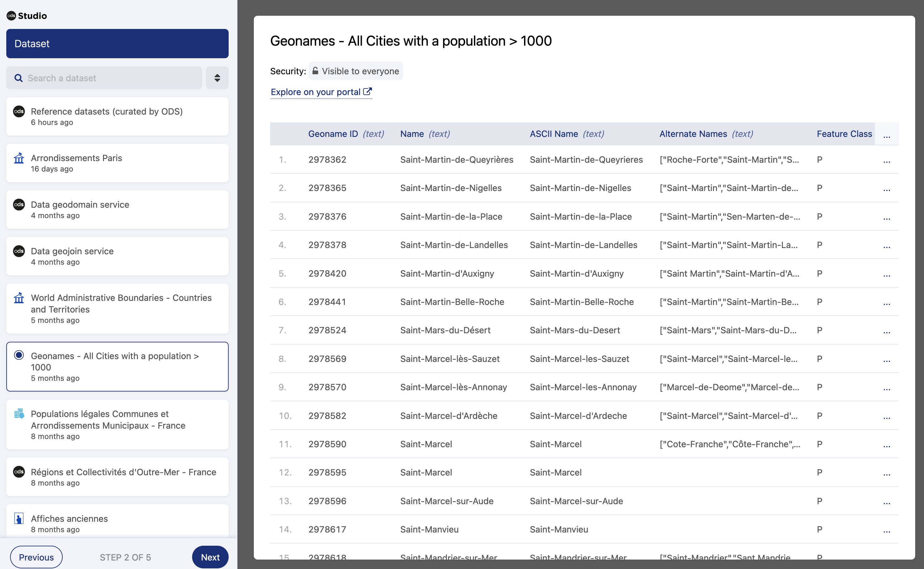This screenshot has height=569, width=924.
Task: Click the magnifier search icon
Action: (18, 78)
